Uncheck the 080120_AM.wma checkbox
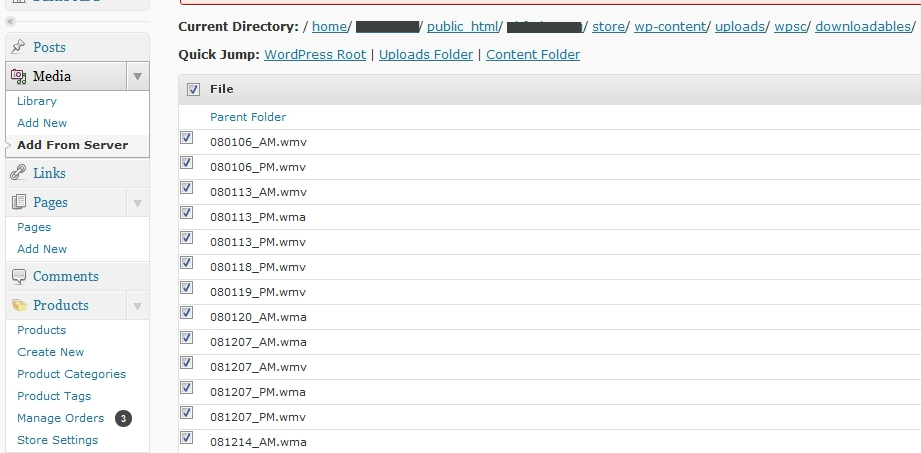 coord(186,313)
